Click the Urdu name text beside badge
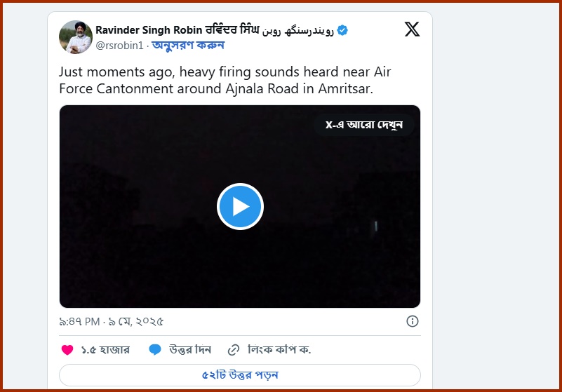The width and height of the screenshot is (562, 392). pyautogui.click(x=298, y=31)
